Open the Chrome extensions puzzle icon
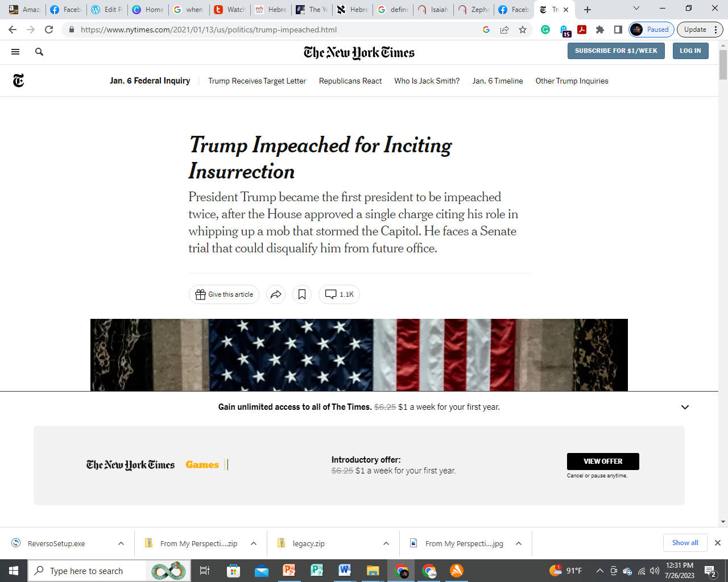Screen dimensions: 728x582 600,30
